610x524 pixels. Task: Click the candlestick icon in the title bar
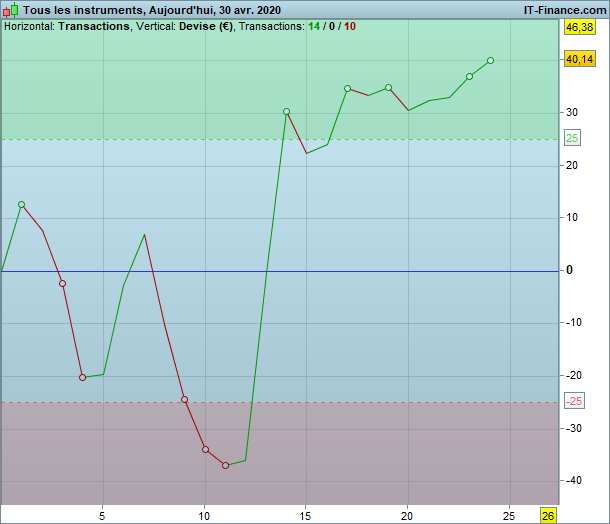11,10
